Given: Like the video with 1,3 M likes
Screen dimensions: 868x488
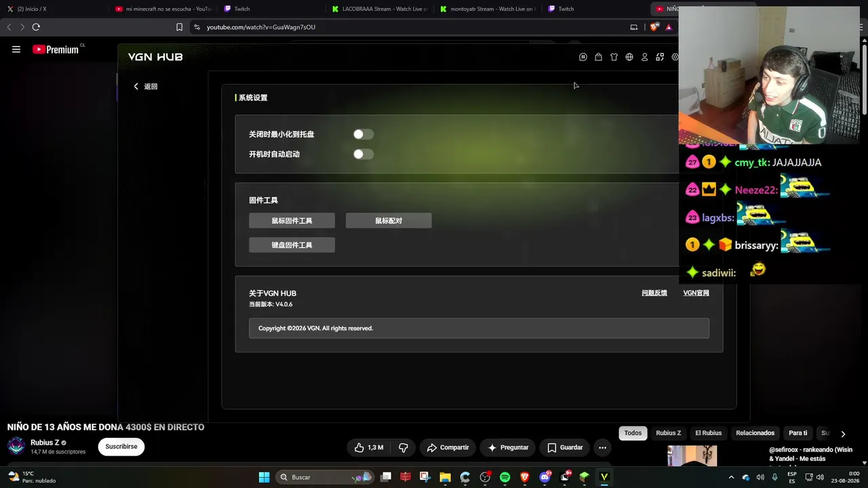Looking at the screenshot, I should 368,447.
